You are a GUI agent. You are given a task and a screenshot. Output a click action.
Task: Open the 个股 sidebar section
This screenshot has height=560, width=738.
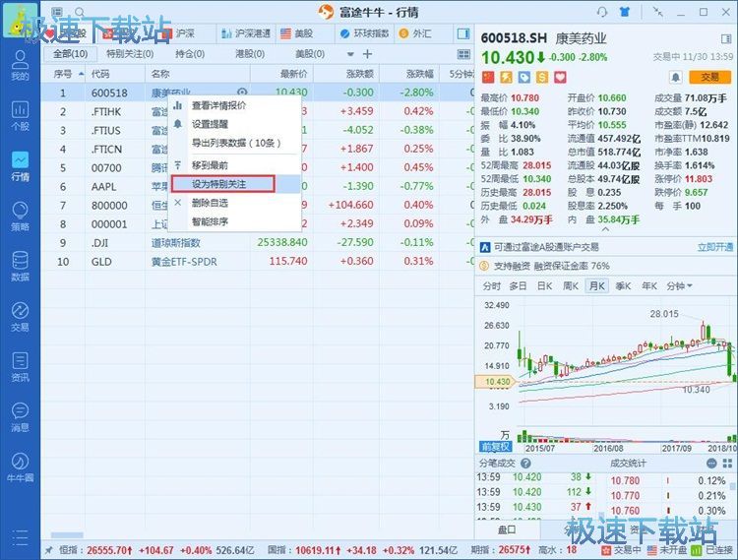tap(20, 116)
